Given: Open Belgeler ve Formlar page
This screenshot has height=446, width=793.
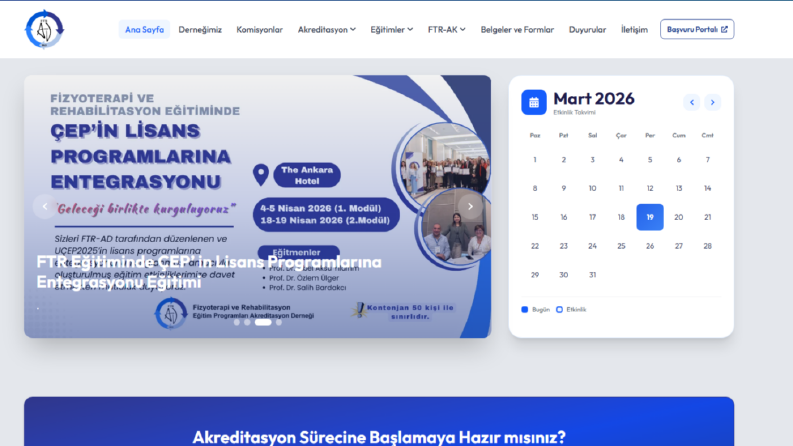Looking at the screenshot, I should point(517,29).
